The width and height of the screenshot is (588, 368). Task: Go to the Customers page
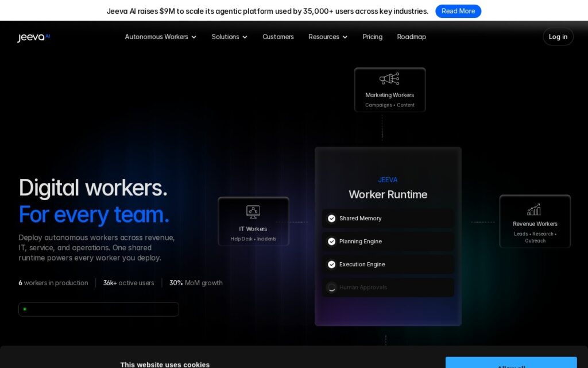278,37
